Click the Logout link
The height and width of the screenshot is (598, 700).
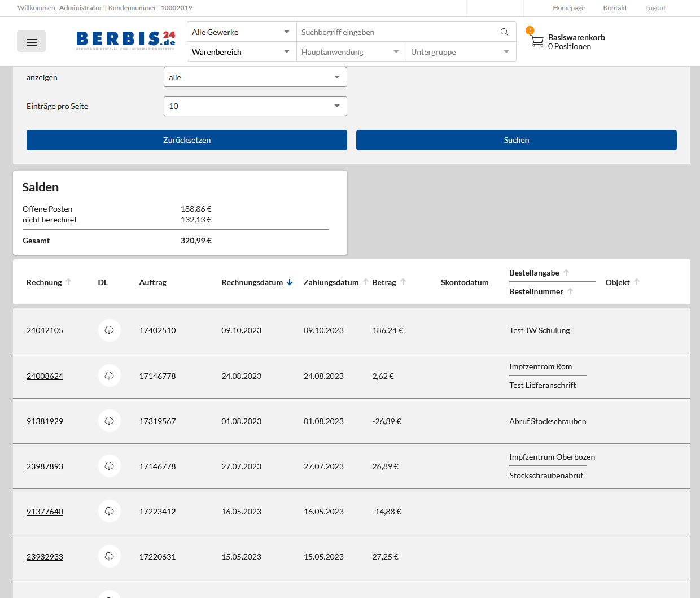pyautogui.click(x=655, y=8)
